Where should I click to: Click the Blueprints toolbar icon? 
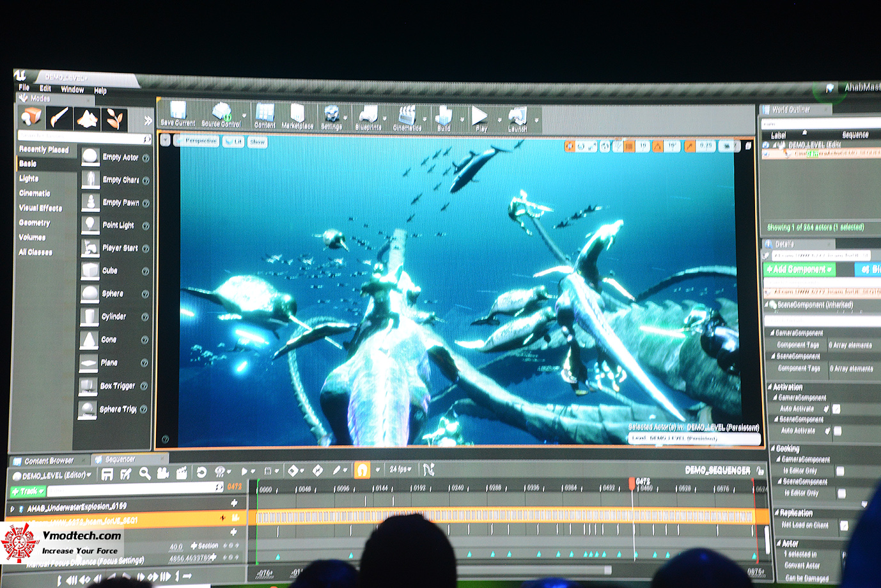coord(368,117)
